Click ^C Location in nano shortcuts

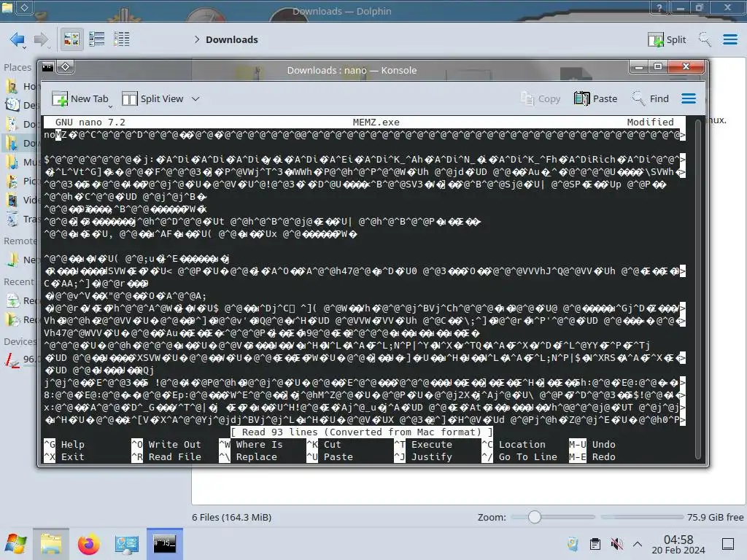[x=514, y=444]
